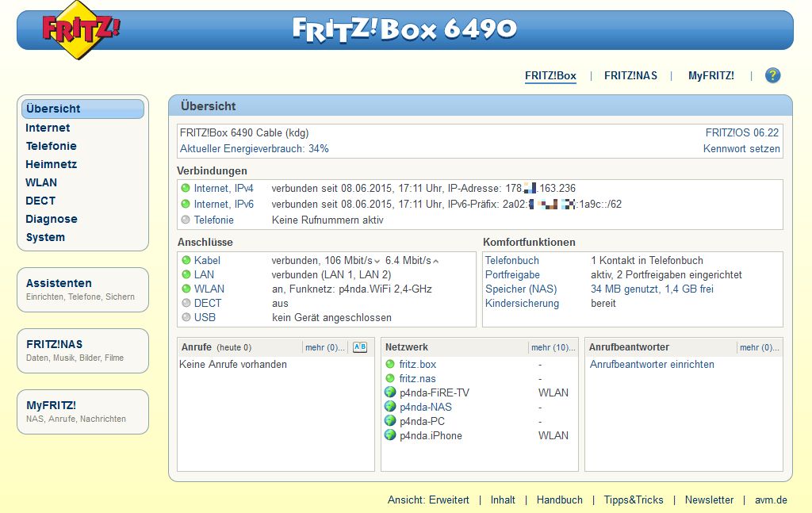
Task: Open USB link under Anschlüsse
Action: pyautogui.click(x=205, y=317)
